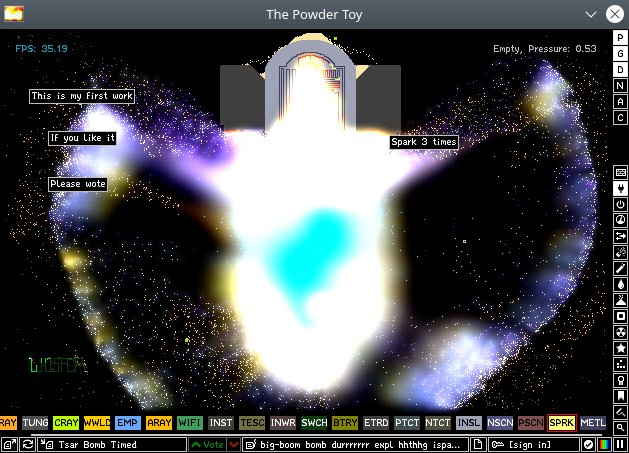Select the TUNG element
Image resolution: width=629 pixels, height=453 pixels.
[35, 423]
